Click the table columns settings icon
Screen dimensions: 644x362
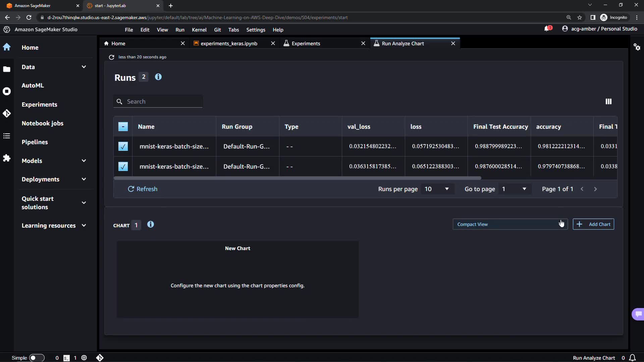(608, 102)
